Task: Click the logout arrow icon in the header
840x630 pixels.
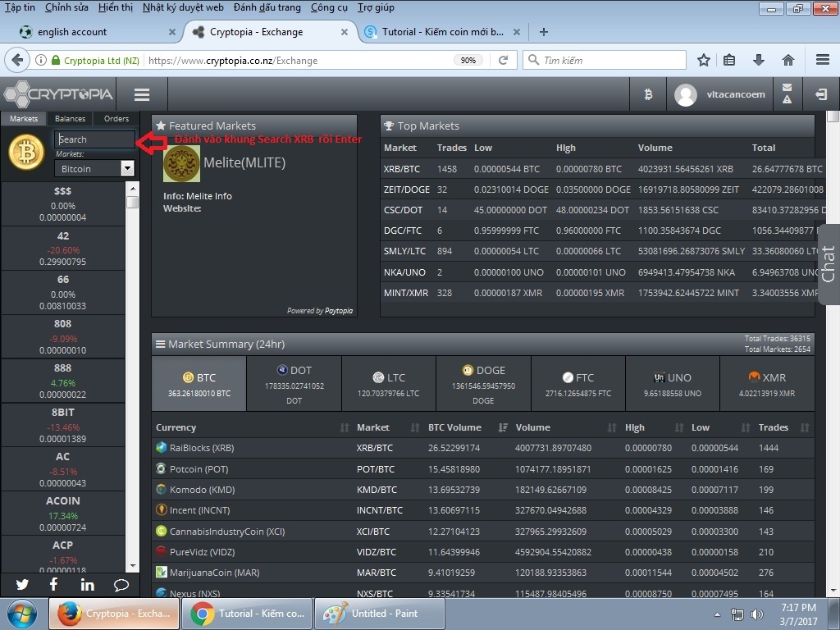Action: pyautogui.click(x=820, y=95)
